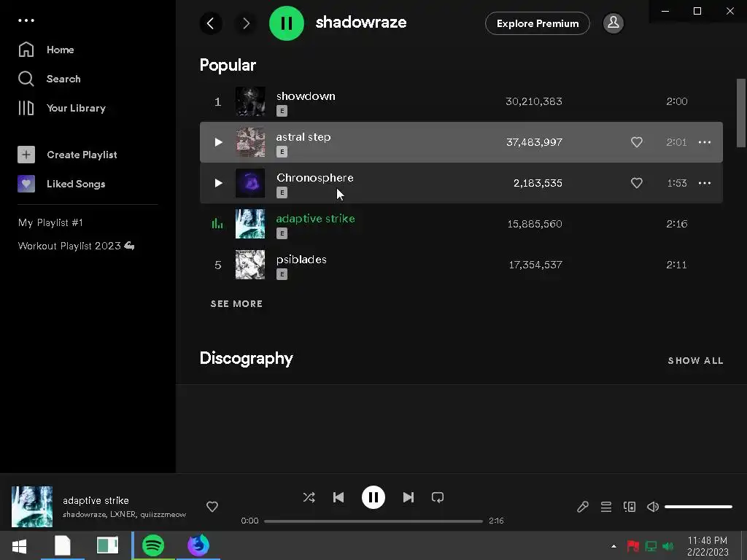Pause playback in the player bar
This screenshot has width=747, height=560.
373,497
